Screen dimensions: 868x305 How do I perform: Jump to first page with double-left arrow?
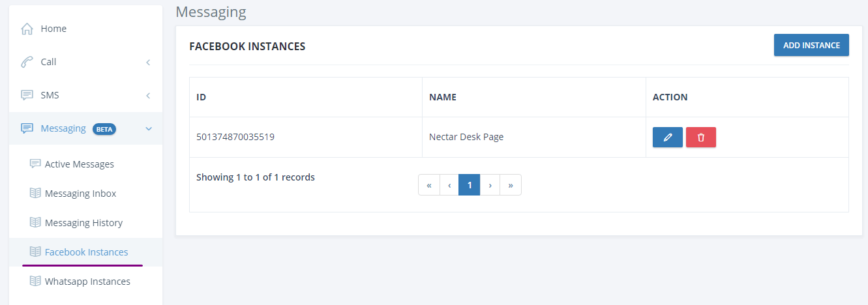pos(429,184)
